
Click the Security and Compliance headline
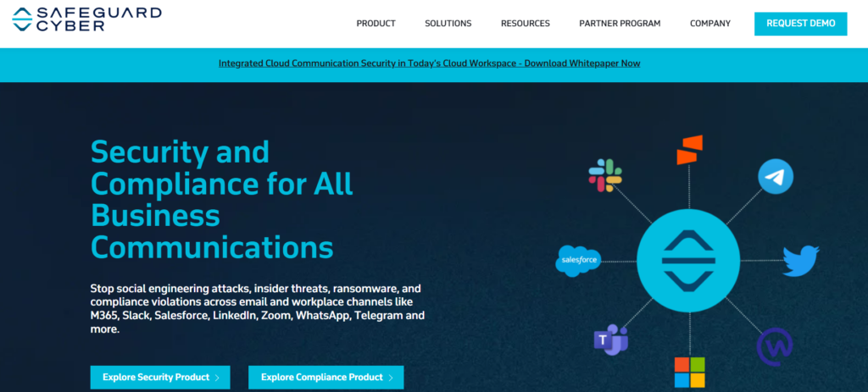pos(221,200)
